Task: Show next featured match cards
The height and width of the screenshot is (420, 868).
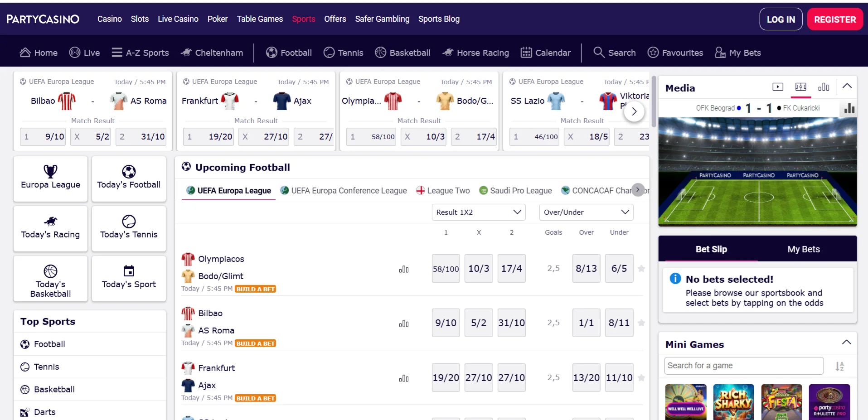Action: click(x=634, y=111)
